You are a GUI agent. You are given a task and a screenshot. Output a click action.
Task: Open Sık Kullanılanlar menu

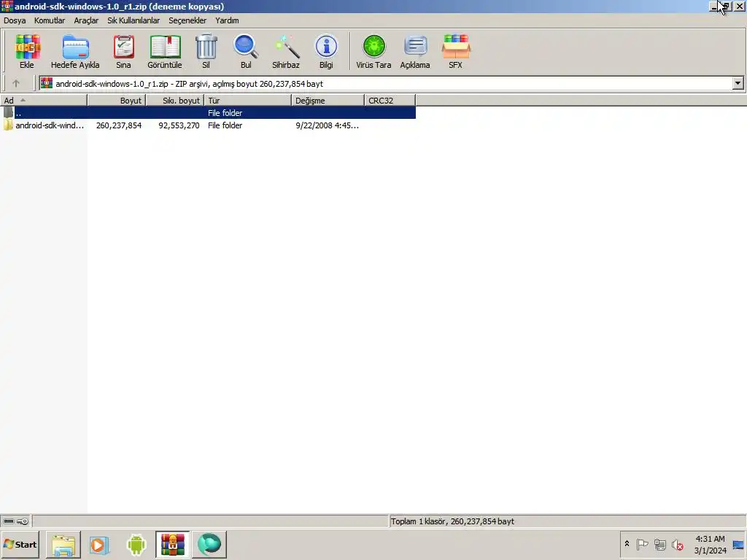point(133,20)
